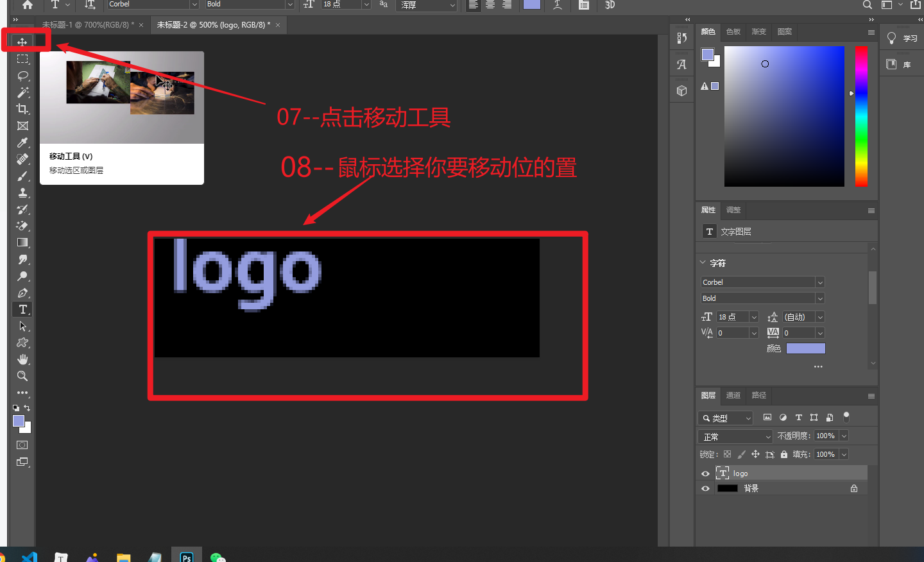
Task: Click the Home icon in options bar
Action: coord(27,4)
